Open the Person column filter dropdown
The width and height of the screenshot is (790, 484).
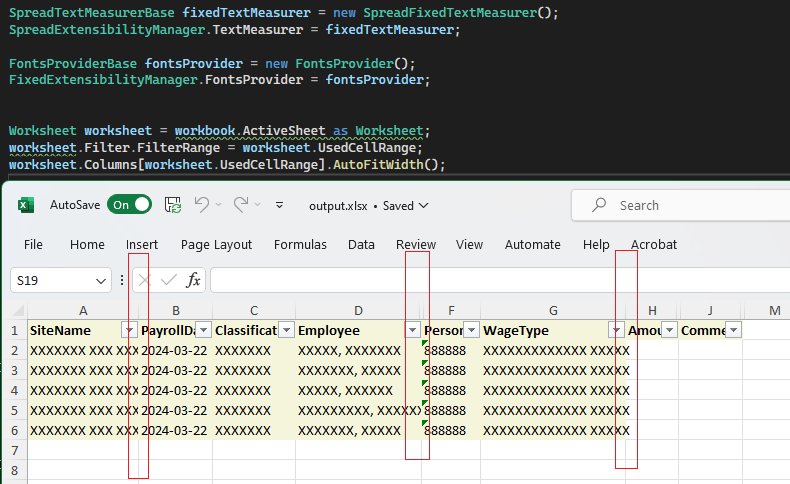[x=472, y=330]
